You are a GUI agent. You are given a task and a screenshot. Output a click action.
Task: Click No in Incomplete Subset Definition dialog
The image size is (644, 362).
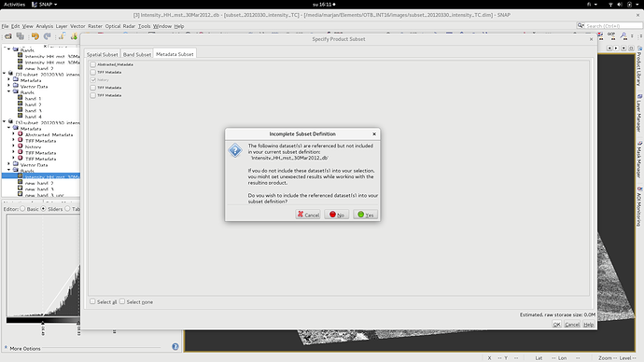coord(337,215)
